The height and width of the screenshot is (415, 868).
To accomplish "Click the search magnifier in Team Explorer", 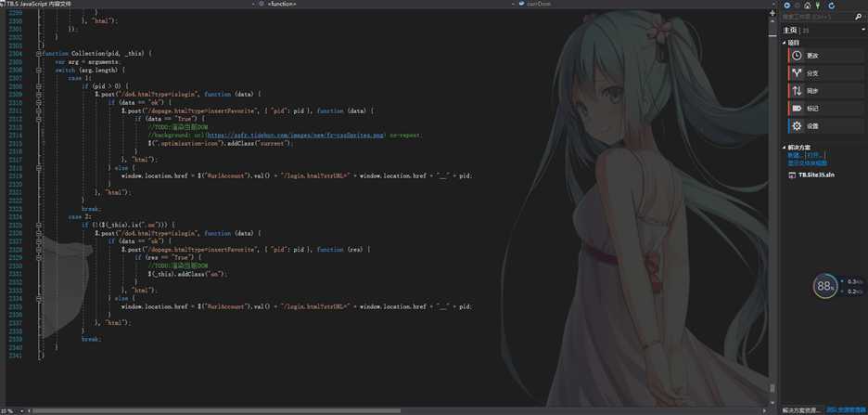I will 858,18.
